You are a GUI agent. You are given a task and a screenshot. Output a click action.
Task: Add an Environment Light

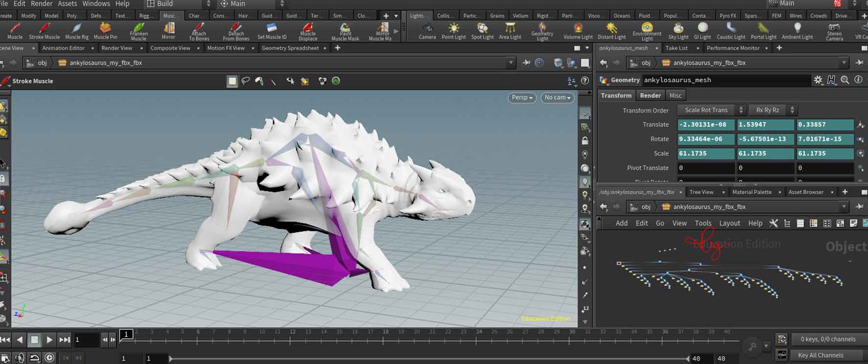647,31
